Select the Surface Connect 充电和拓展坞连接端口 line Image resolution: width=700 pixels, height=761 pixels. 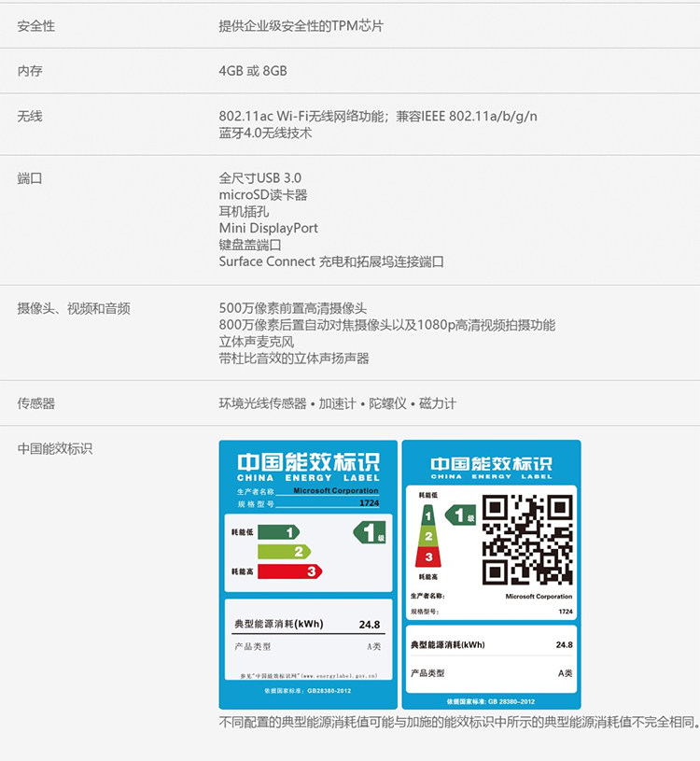[x=331, y=261]
